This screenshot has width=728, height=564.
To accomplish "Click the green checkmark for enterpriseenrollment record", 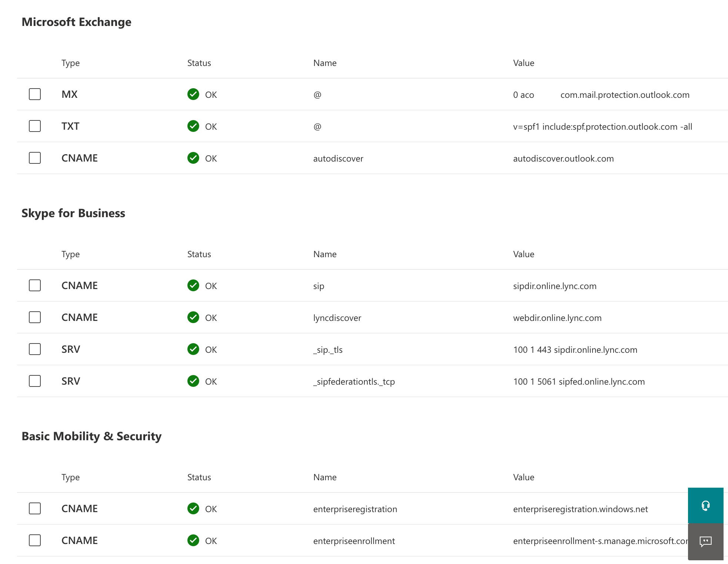I will (x=193, y=541).
